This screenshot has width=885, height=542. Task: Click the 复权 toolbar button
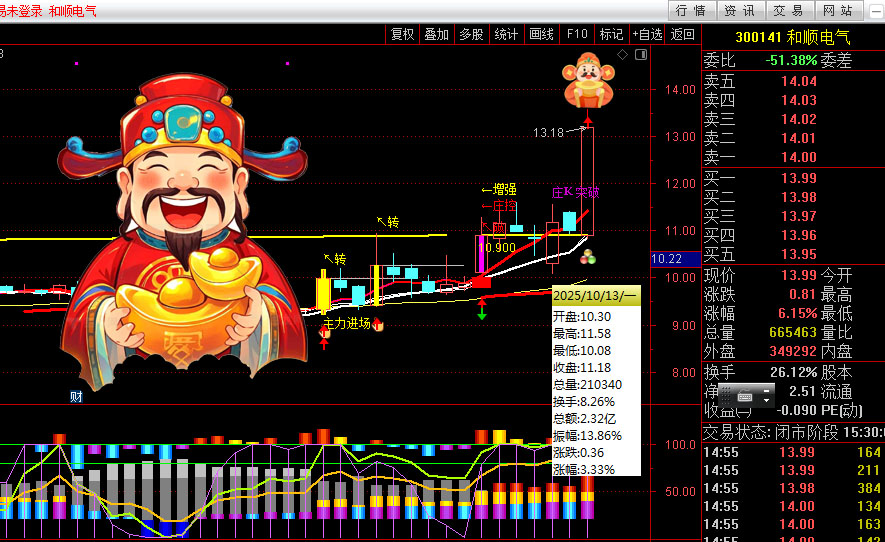pos(402,34)
